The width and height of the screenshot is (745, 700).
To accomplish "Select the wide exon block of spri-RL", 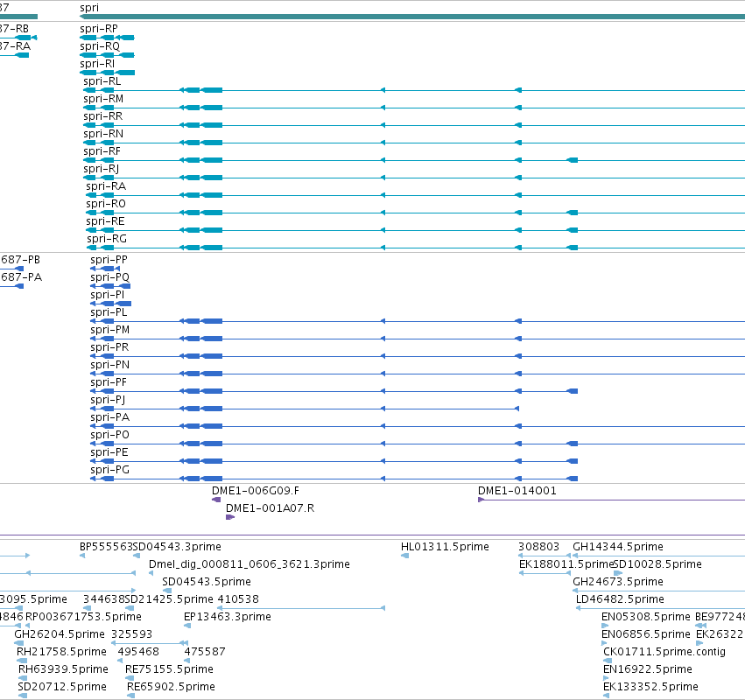I will pyautogui.click(x=212, y=90).
